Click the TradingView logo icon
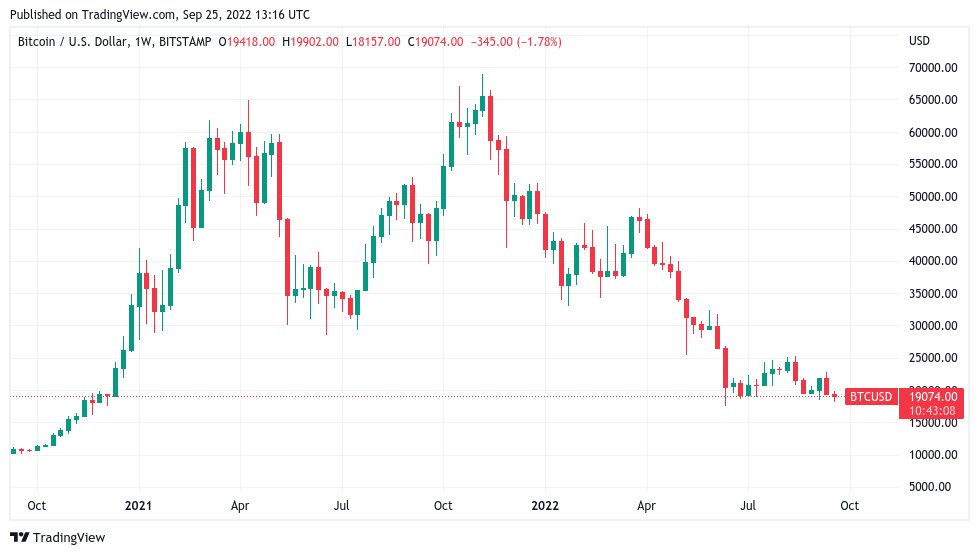 (19, 538)
